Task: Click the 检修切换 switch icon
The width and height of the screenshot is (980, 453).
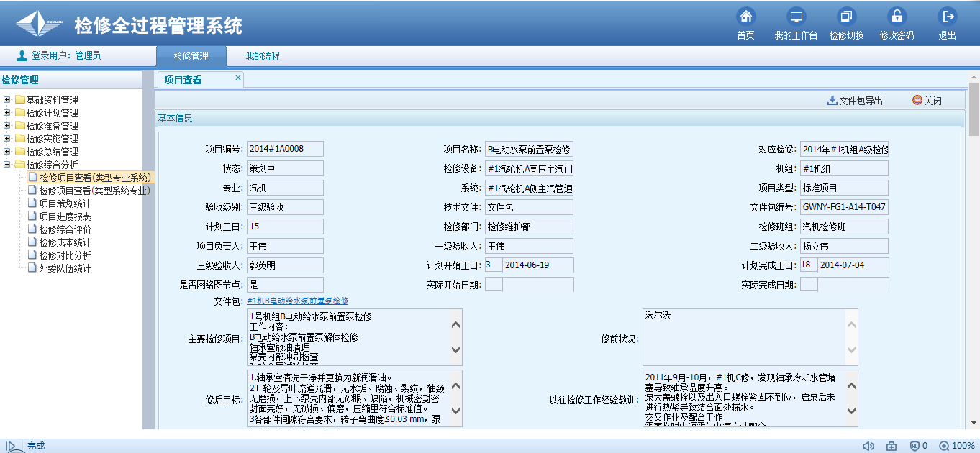Action: click(x=846, y=17)
